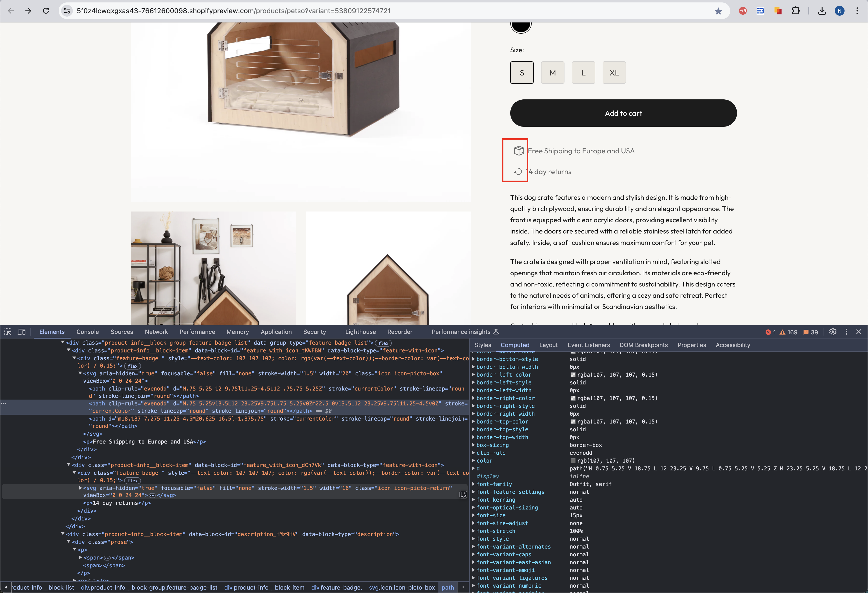Expand the border-bottom-style computed property
The width and height of the screenshot is (868, 593).
474,359
